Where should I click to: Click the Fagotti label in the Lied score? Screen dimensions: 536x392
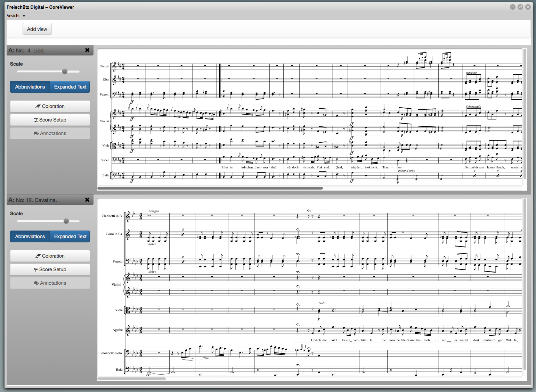click(x=105, y=94)
